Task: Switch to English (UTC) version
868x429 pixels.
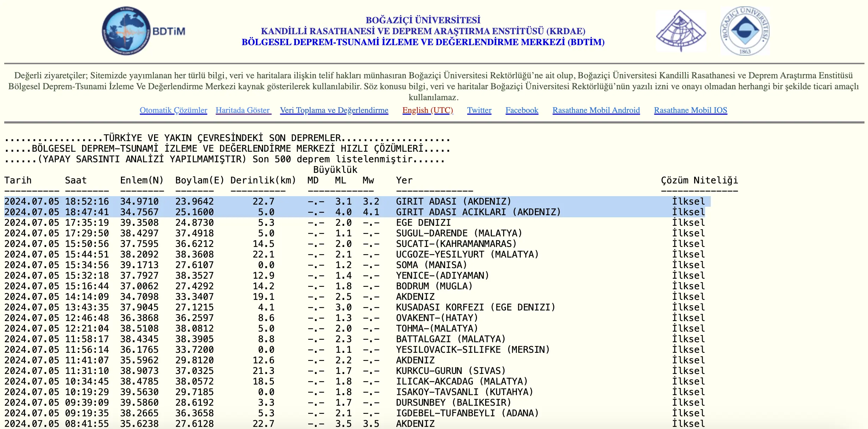Action: tap(428, 110)
